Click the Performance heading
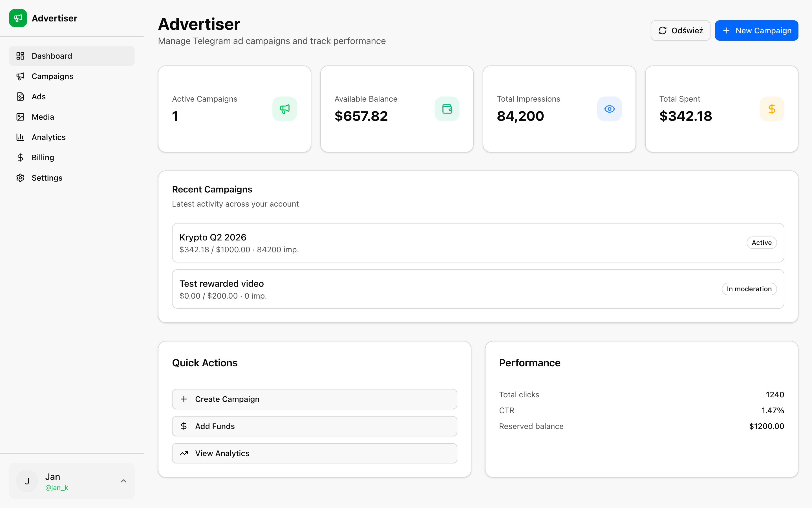 click(529, 363)
